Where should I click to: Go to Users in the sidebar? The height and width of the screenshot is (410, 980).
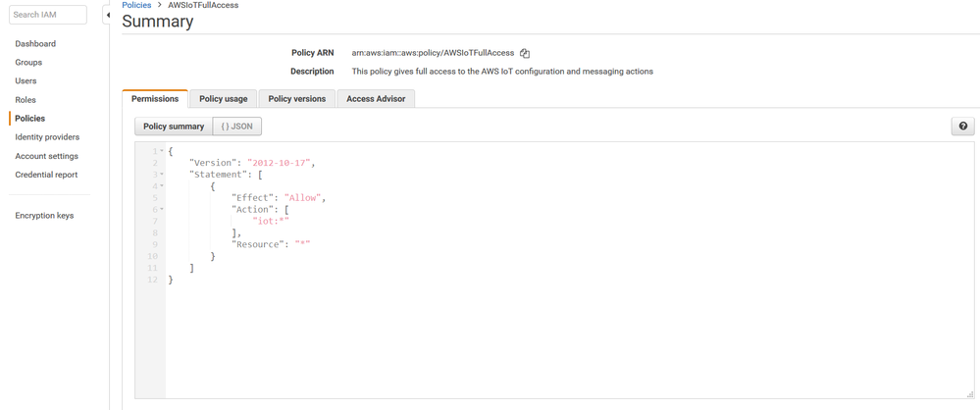26,80
